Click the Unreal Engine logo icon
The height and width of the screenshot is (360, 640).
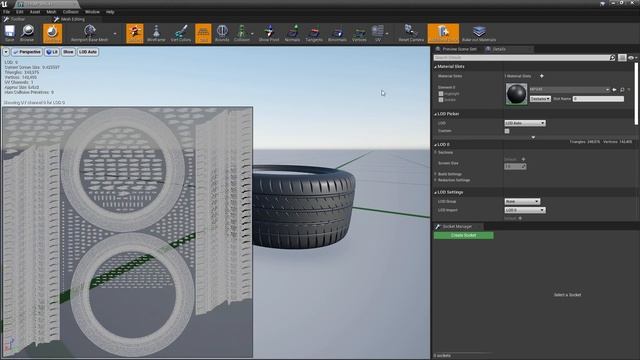coord(4,4)
